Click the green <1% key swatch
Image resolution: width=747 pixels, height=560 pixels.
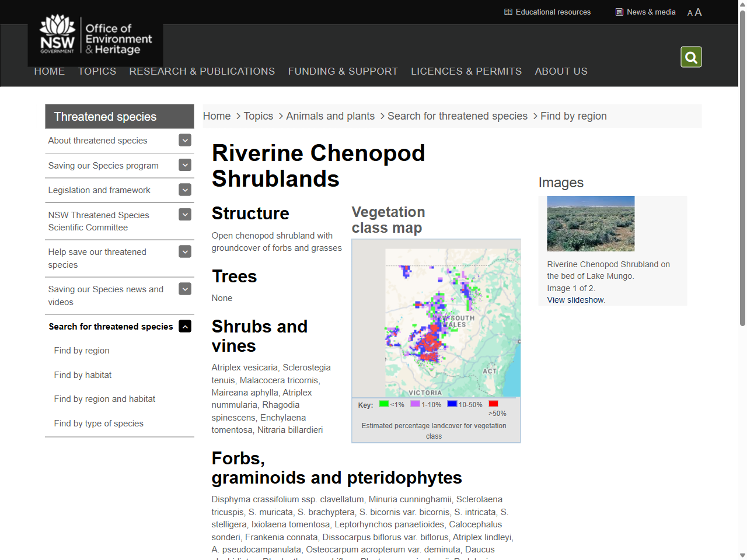coord(383,404)
